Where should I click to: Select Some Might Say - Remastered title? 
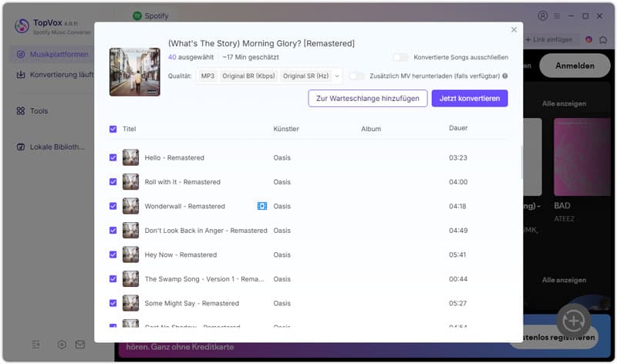coord(191,303)
